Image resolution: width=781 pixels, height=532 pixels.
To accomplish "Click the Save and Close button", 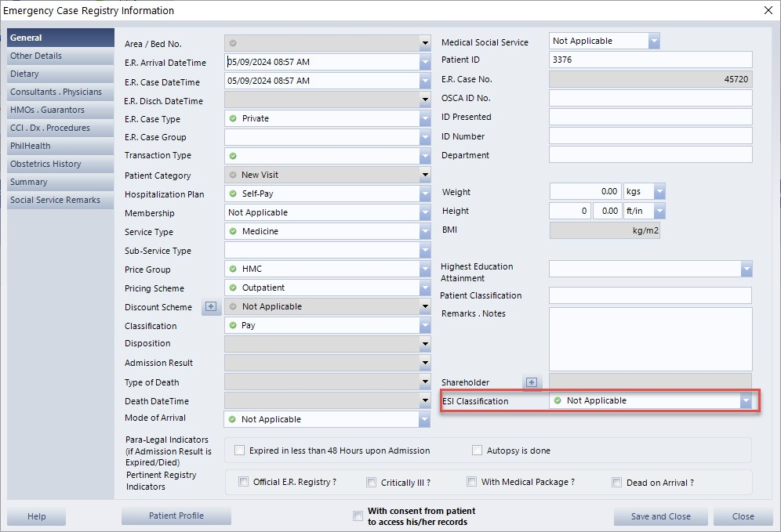I will [x=660, y=516].
